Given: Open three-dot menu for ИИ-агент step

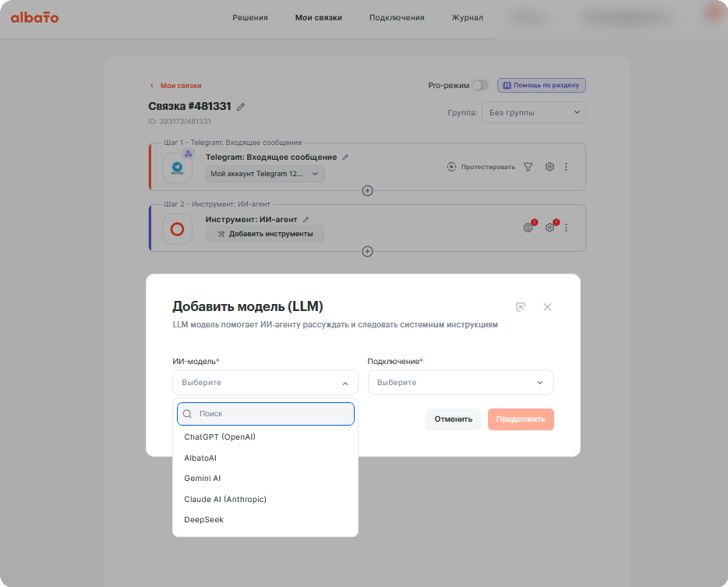Looking at the screenshot, I should (x=566, y=228).
